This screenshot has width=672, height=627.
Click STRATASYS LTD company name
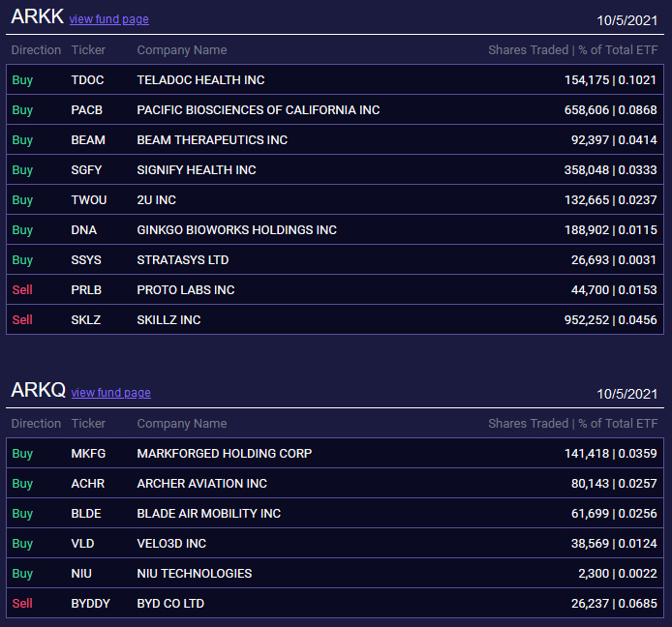click(x=183, y=260)
